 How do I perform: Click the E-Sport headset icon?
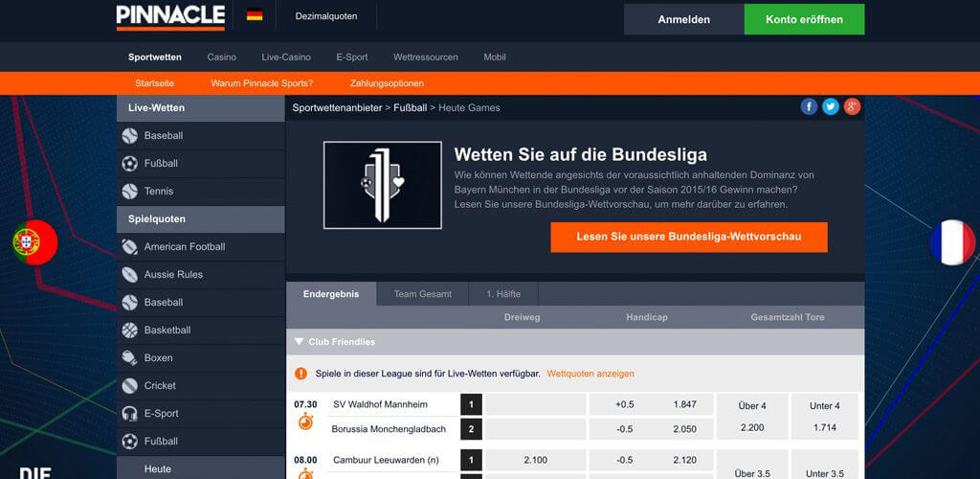pos(129,413)
